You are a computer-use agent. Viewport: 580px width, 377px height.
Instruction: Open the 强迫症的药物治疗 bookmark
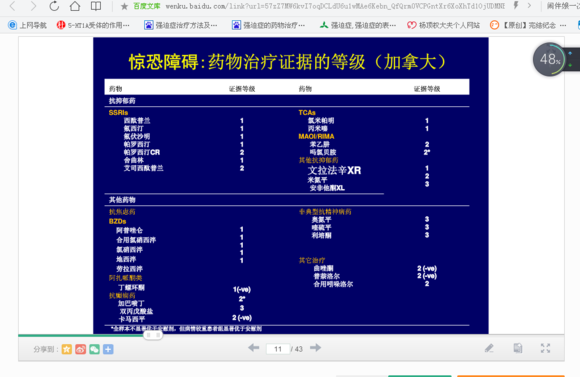coord(269,25)
